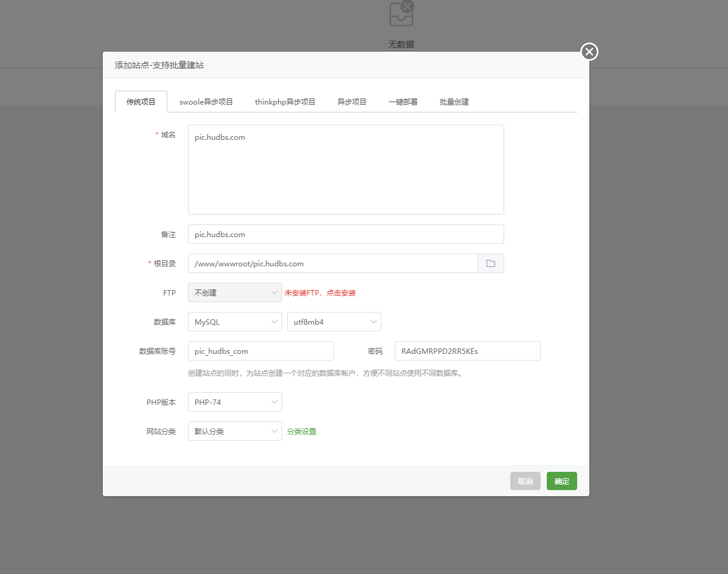Click the folder browse icon beside 根目录
Image resolution: width=728 pixels, height=574 pixels.
491,263
